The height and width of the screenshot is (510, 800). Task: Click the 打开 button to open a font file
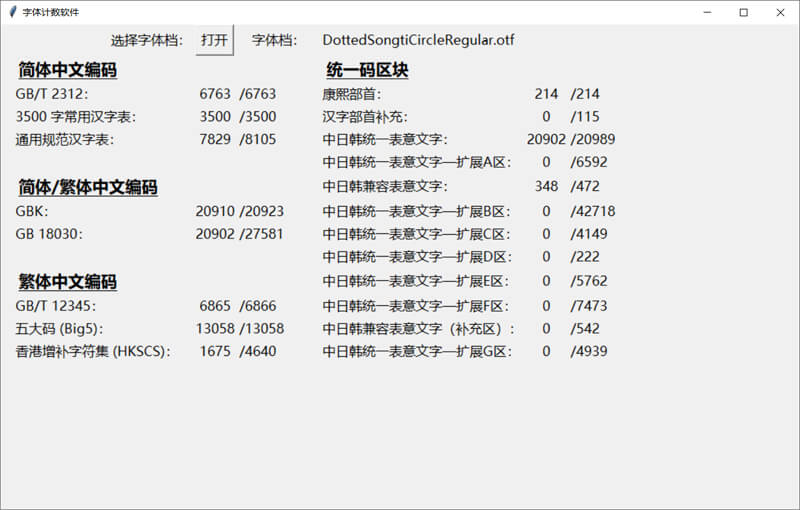214,40
